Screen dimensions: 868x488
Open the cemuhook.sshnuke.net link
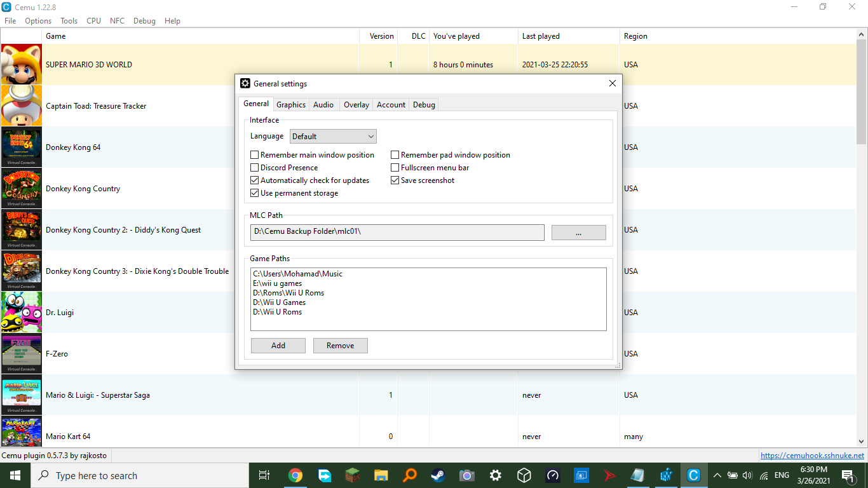click(812, 455)
